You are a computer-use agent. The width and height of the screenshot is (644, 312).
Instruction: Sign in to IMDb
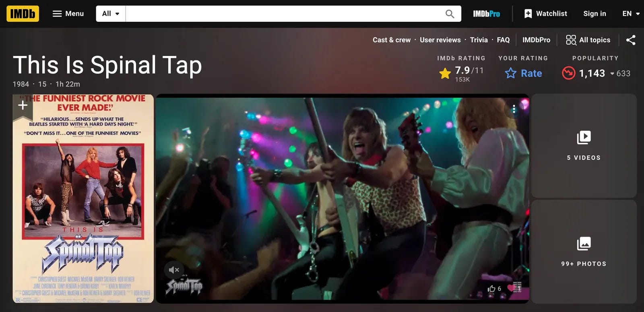(x=594, y=14)
